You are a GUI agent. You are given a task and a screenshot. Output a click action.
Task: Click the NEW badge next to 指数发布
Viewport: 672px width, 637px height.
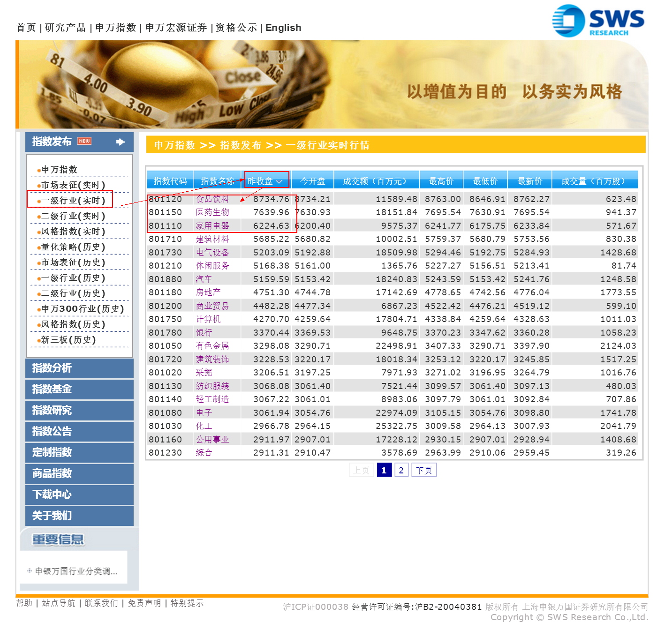(84, 141)
